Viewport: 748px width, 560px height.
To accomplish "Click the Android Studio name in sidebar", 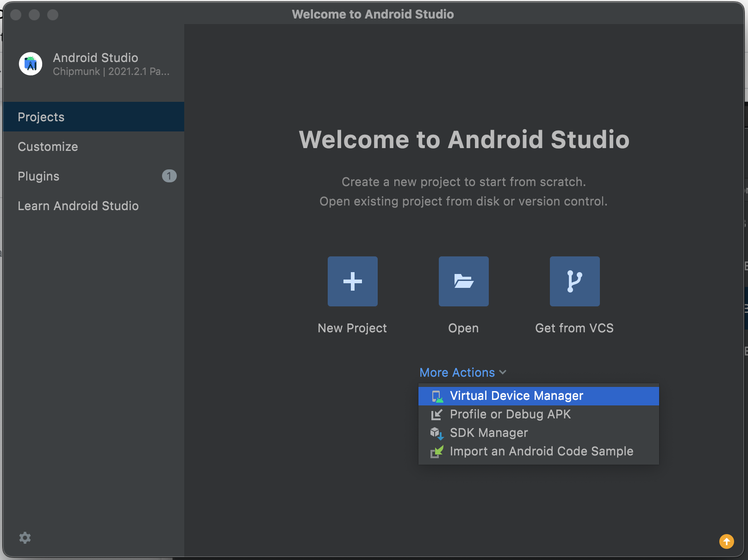I will [95, 57].
